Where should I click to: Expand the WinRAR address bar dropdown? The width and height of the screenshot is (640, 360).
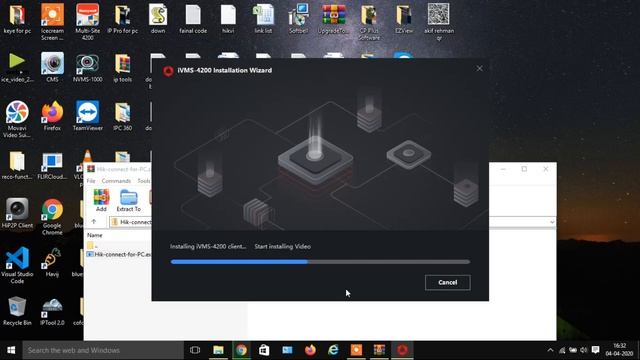click(552, 222)
